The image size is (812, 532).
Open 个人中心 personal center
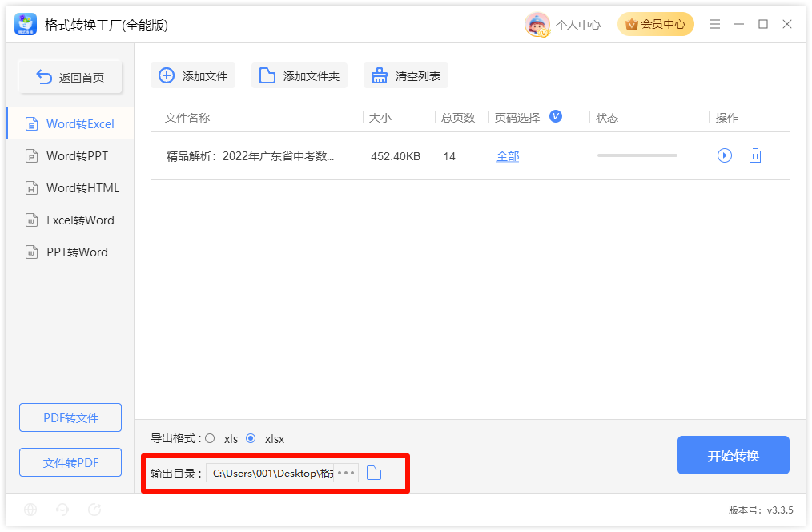click(x=578, y=25)
